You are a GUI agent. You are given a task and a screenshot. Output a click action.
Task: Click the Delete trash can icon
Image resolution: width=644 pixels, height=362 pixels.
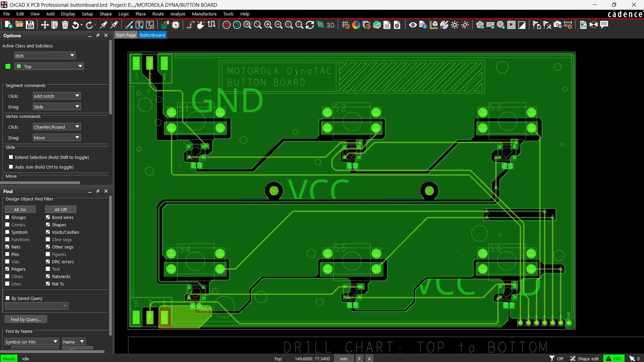(65, 25)
